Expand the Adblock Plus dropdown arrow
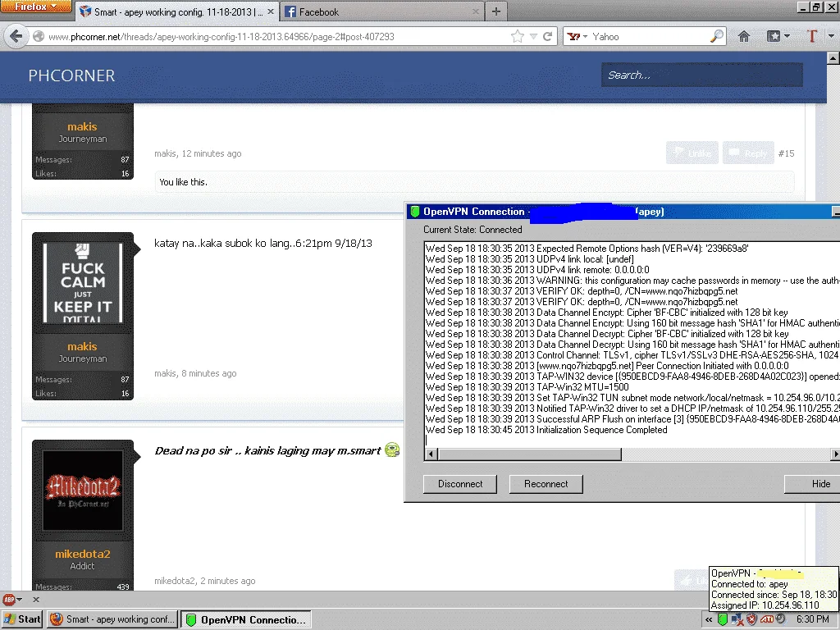 20,600
